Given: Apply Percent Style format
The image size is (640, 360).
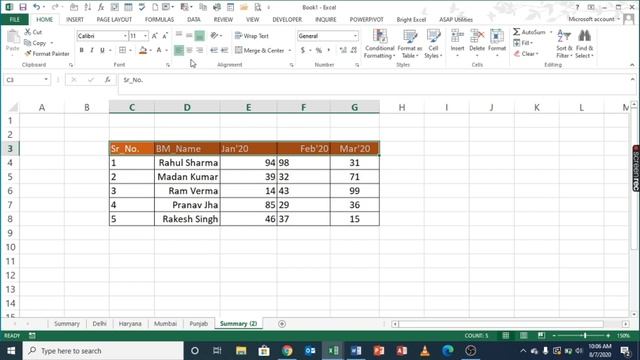Looking at the screenshot, I should click(319, 50).
